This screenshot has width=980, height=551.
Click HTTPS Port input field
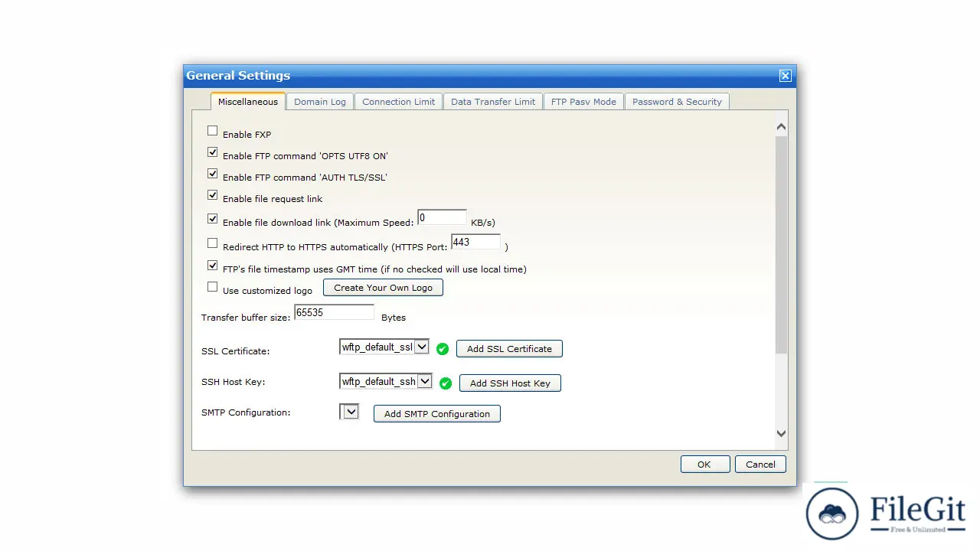(475, 243)
